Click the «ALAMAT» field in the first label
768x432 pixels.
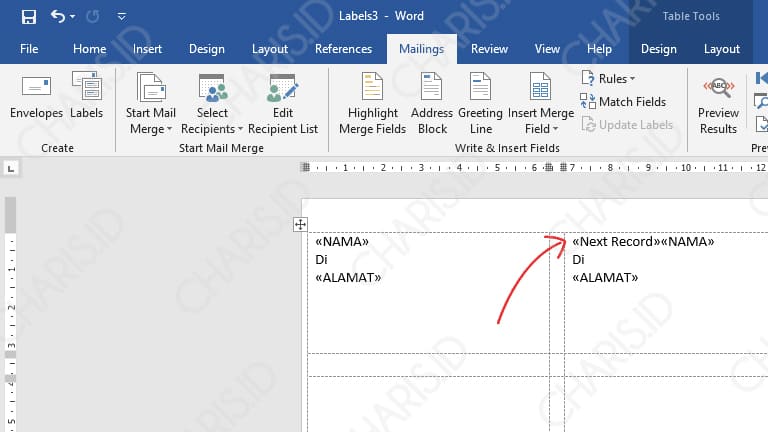(348, 278)
